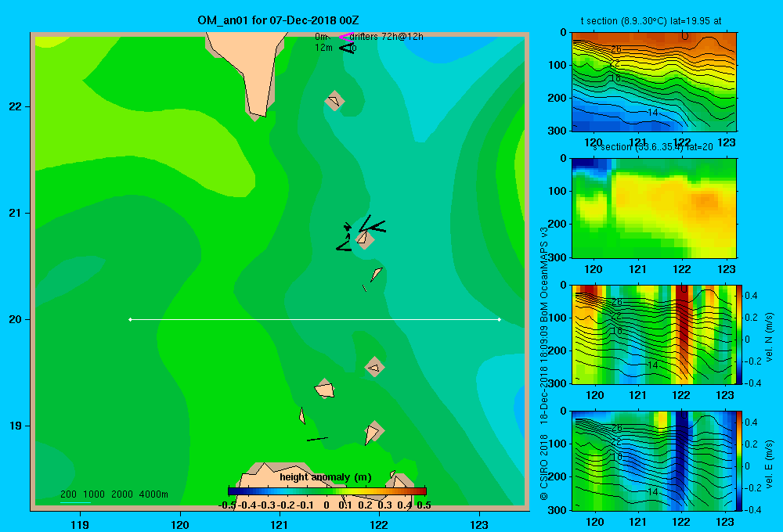Click depth label 100 on salinity section axis

pos(557,191)
